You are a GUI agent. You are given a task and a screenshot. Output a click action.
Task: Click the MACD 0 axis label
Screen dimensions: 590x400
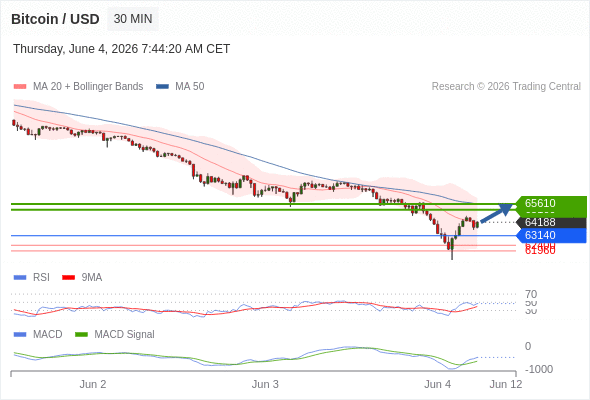pos(528,346)
